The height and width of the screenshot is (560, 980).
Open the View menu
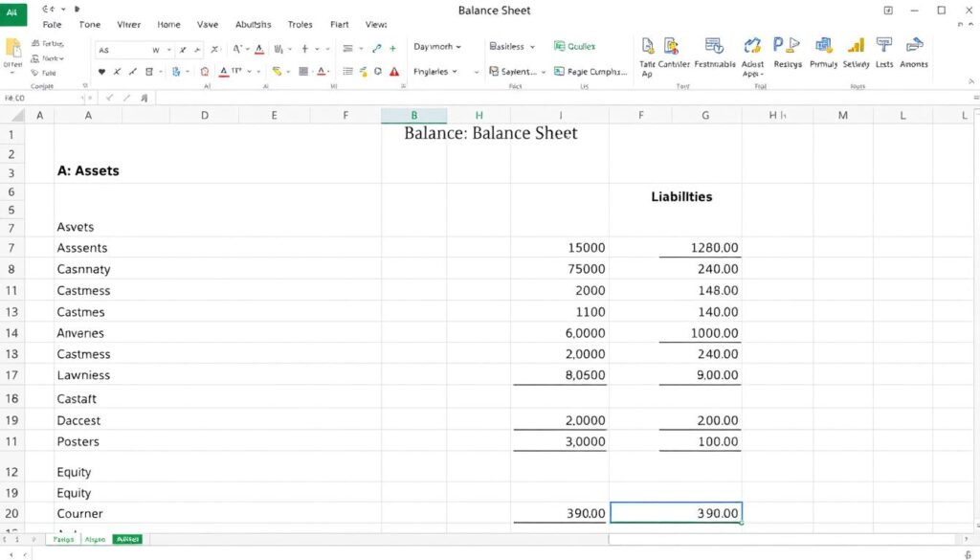(375, 24)
